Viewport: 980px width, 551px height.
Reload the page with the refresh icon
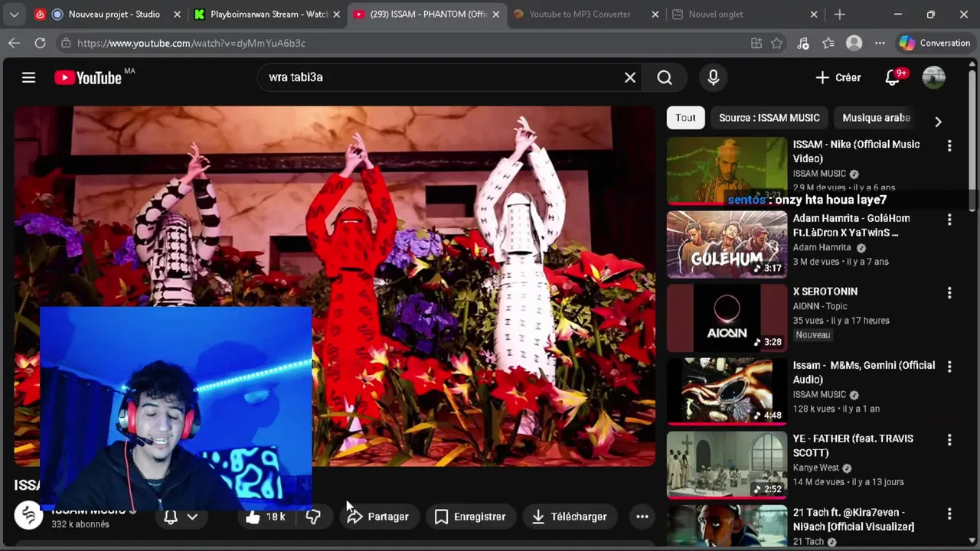(40, 43)
